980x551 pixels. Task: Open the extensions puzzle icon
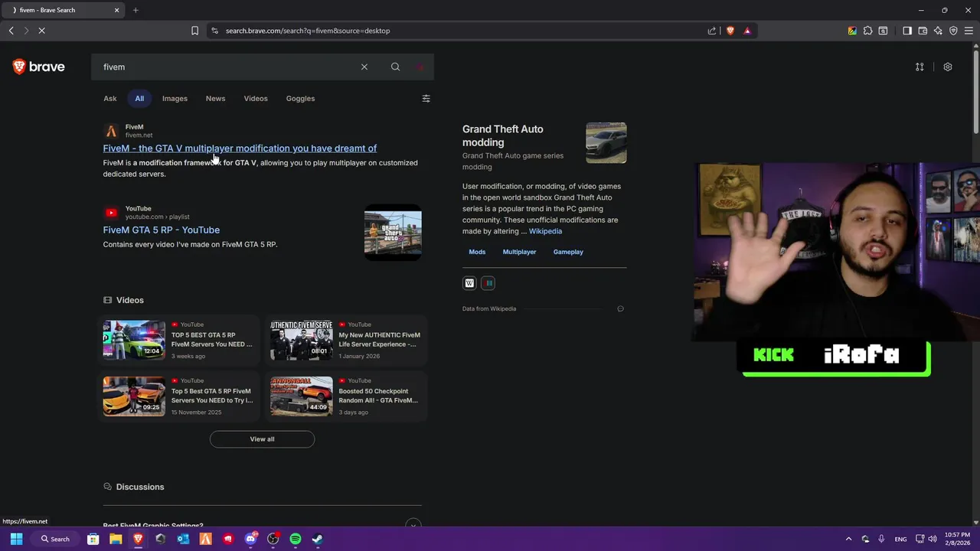tap(867, 31)
